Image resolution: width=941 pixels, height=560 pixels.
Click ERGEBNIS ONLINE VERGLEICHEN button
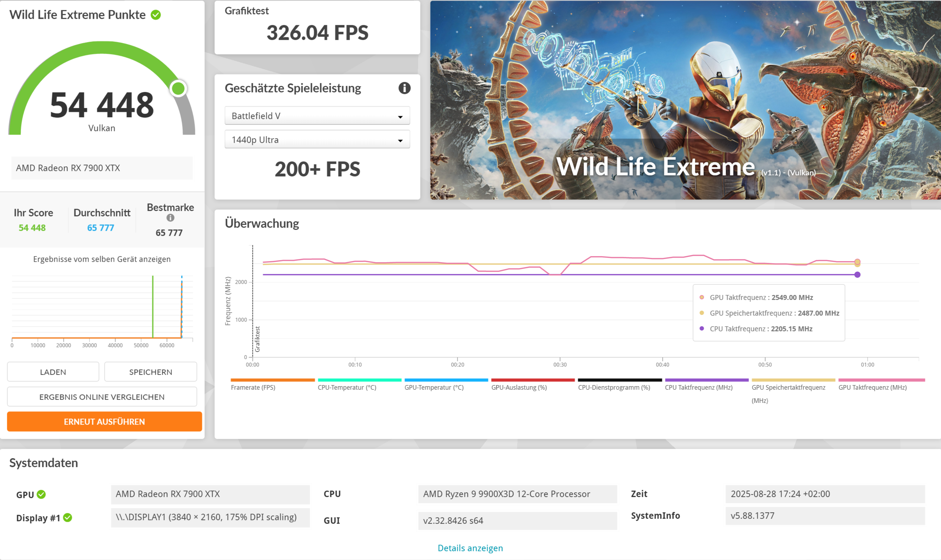point(102,396)
